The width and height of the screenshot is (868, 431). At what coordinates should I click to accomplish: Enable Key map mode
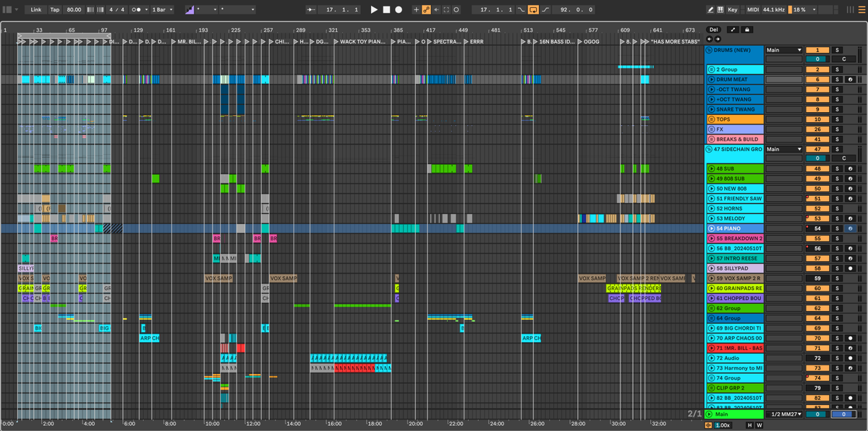coord(733,10)
